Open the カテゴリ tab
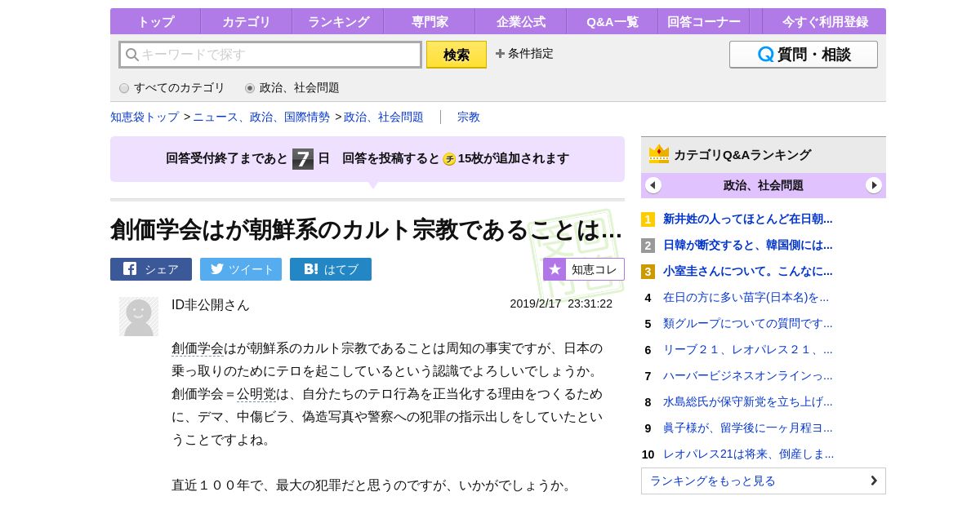Viewport: 980px width, 514px height. pos(246,21)
